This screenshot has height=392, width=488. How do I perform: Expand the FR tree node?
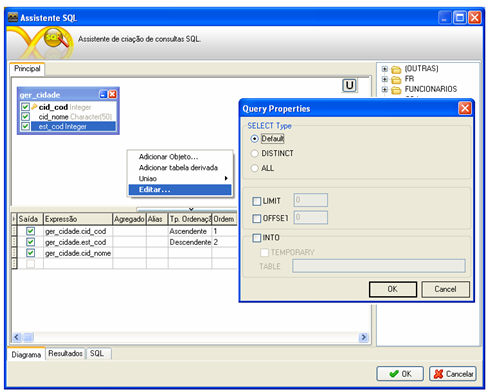(x=385, y=79)
